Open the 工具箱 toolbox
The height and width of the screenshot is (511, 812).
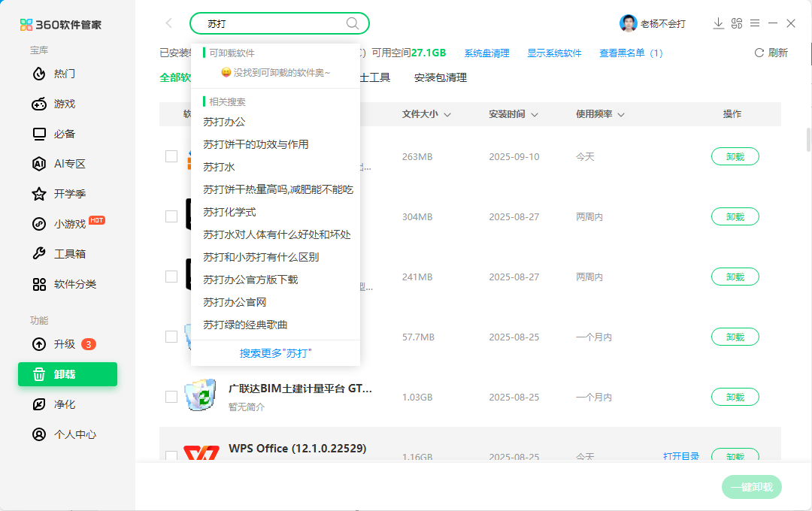[60, 253]
